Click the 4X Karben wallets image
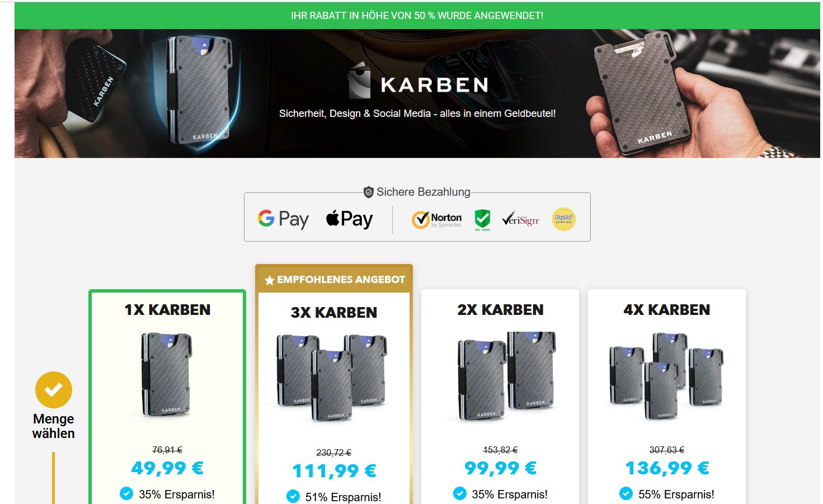Screen dimensions: 823x504 pos(666,376)
